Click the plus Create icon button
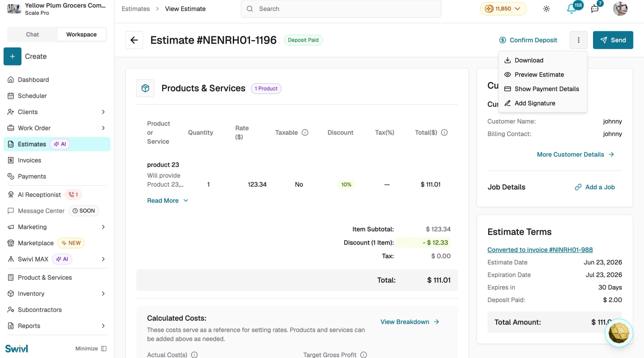This screenshot has height=358, width=644. point(12,56)
